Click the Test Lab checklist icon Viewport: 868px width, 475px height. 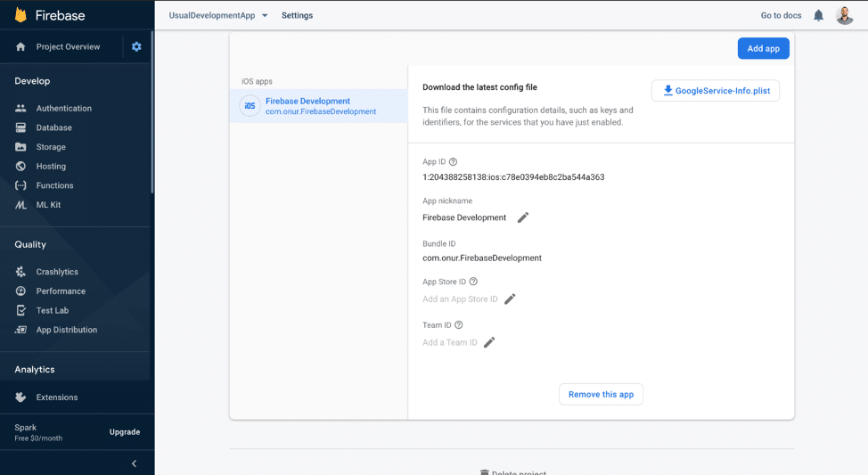pos(20,310)
